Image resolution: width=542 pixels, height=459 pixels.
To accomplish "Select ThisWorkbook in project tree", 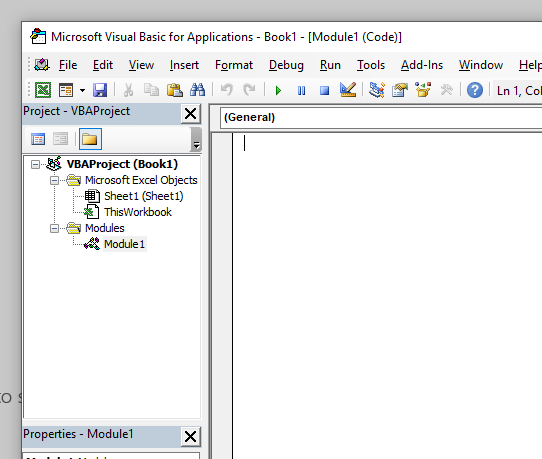I will [x=138, y=212].
